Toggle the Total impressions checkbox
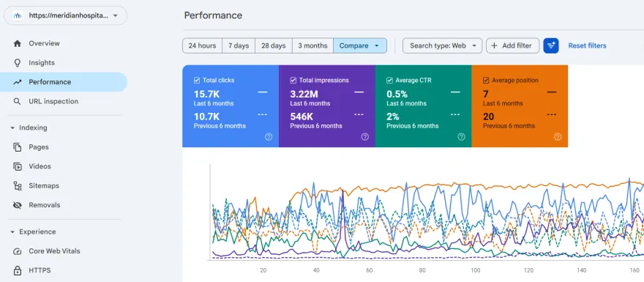The width and height of the screenshot is (644, 282). click(x=293, y=81)
